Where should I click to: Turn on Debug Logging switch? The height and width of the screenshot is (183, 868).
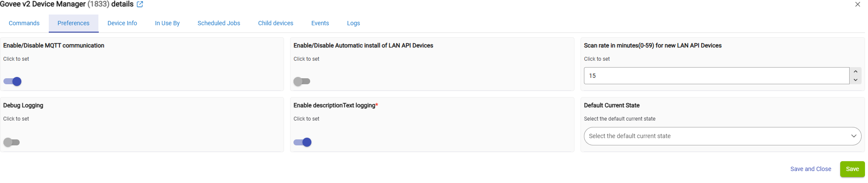tap(12, 142)
